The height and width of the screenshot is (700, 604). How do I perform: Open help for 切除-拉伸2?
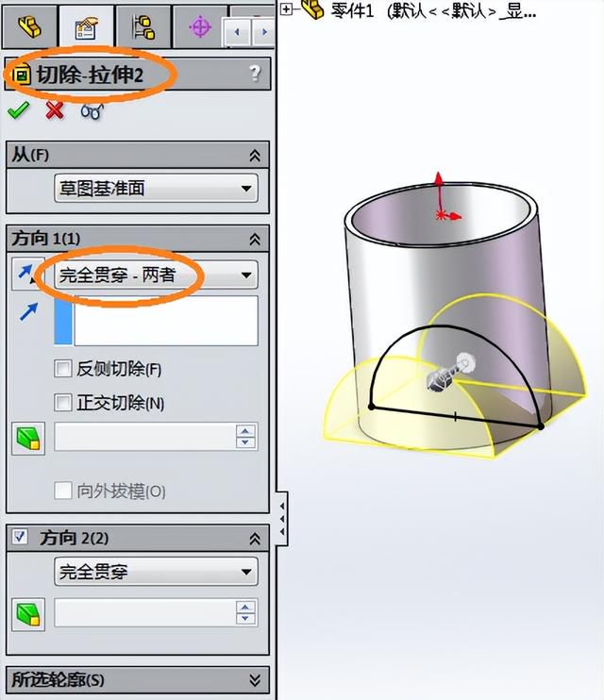pyautogui.click(x=255, y=73)
